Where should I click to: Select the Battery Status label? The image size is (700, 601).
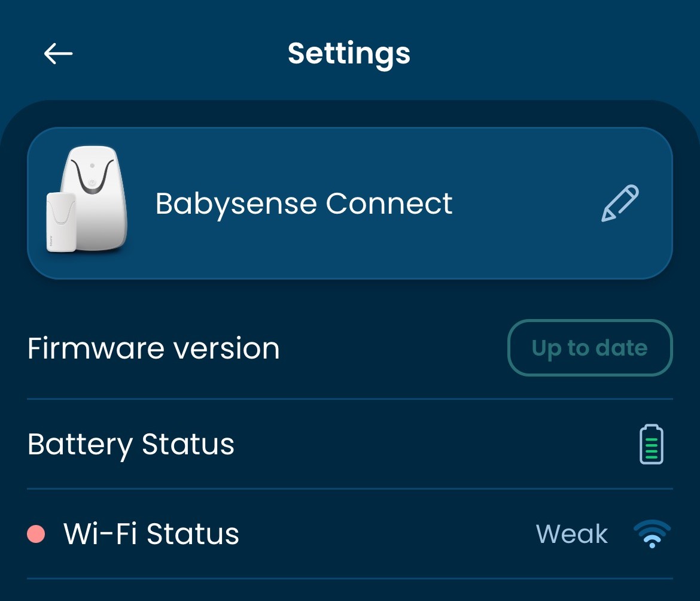[x=131, y=444]
